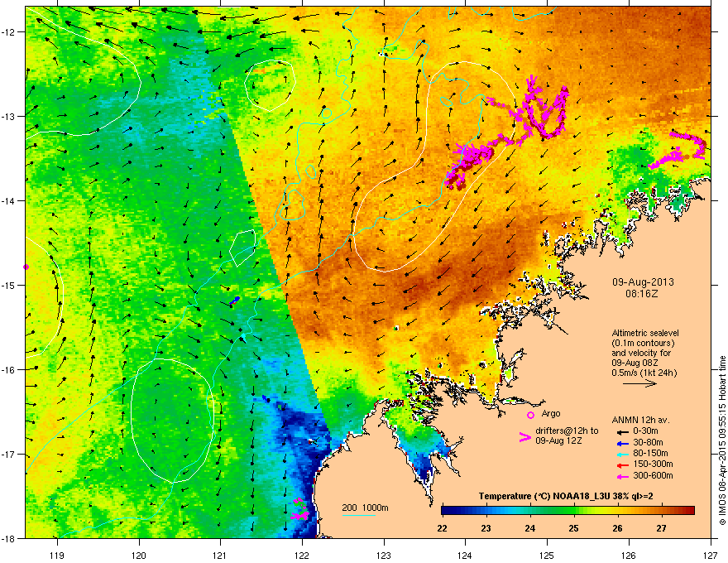Select the cyan 80-150m ANMN arrow symbol
This screenshot has width=728, height=563.
pos(622,455)
